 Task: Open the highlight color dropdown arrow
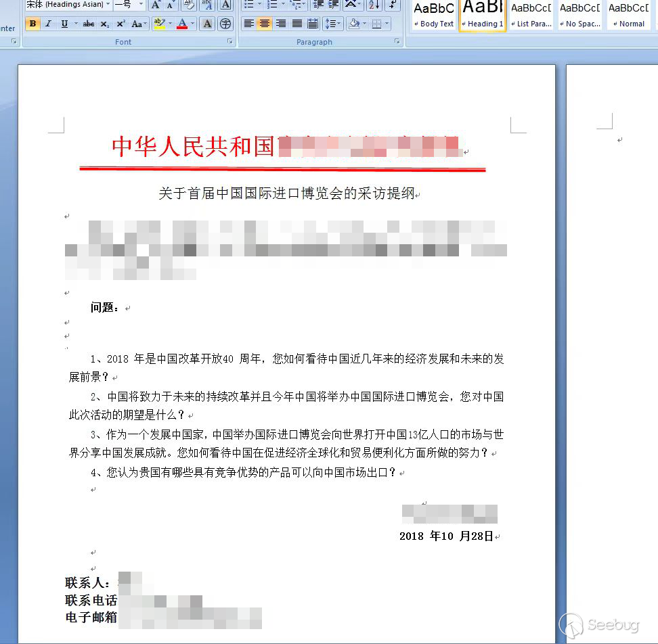tap(170, 24)
